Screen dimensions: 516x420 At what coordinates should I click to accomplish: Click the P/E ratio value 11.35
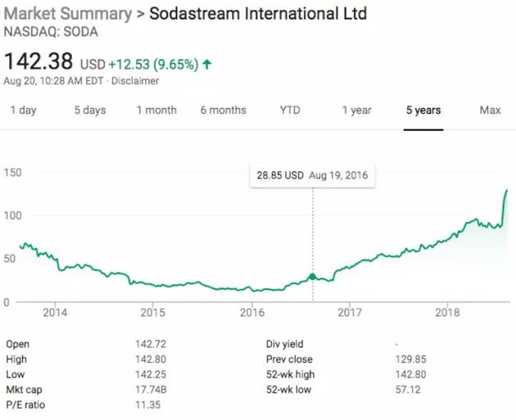pos(147,404)
